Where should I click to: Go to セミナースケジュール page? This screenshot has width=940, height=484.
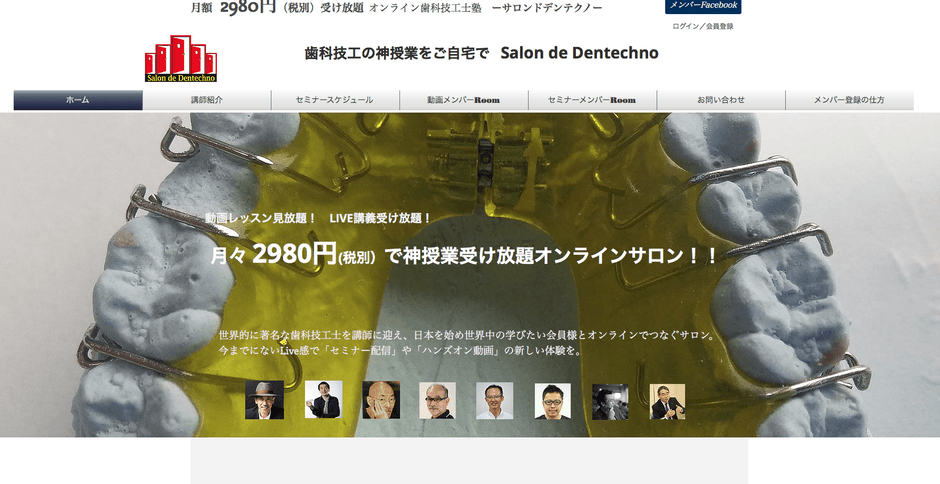click(335, 100)
